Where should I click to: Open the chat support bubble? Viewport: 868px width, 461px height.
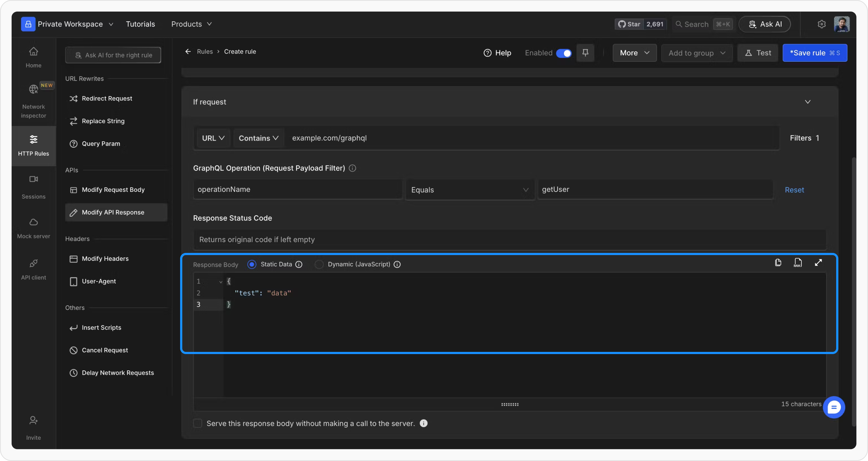834,407
